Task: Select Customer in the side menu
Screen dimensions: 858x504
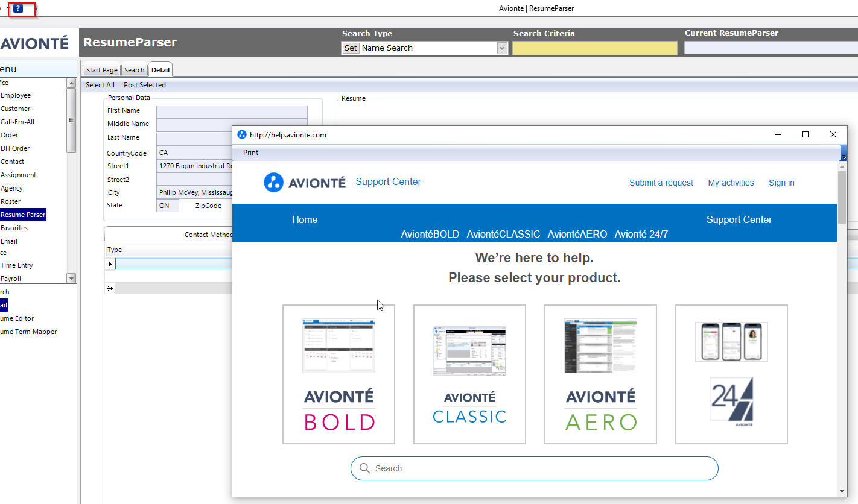Action: point(15,109)
